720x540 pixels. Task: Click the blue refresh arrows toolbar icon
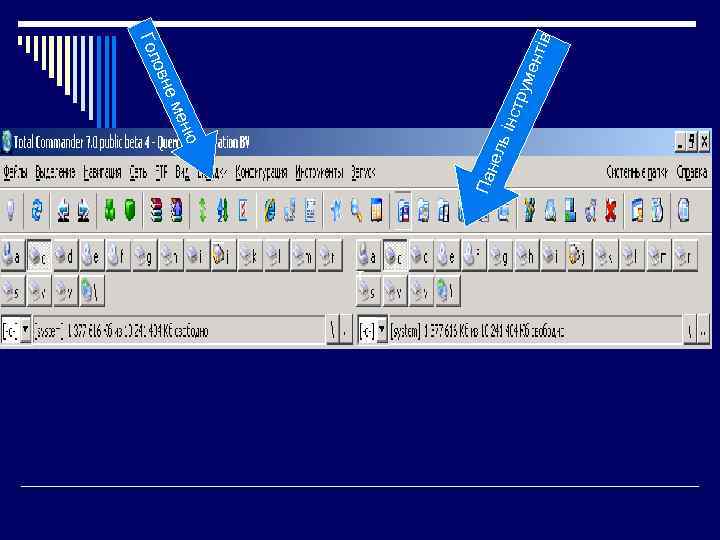pyautogui.click(x=37, y=211)
